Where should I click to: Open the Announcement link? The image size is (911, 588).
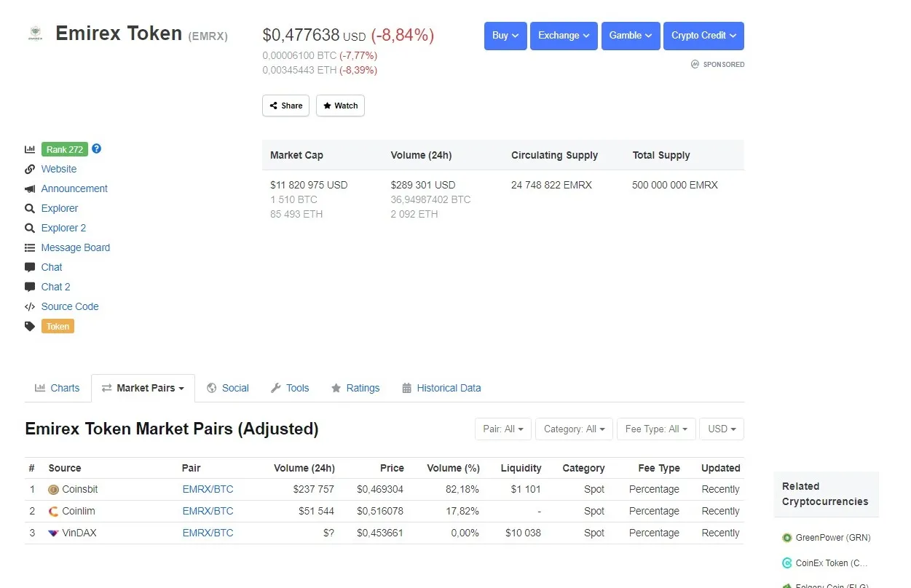[x=74, y=188]
